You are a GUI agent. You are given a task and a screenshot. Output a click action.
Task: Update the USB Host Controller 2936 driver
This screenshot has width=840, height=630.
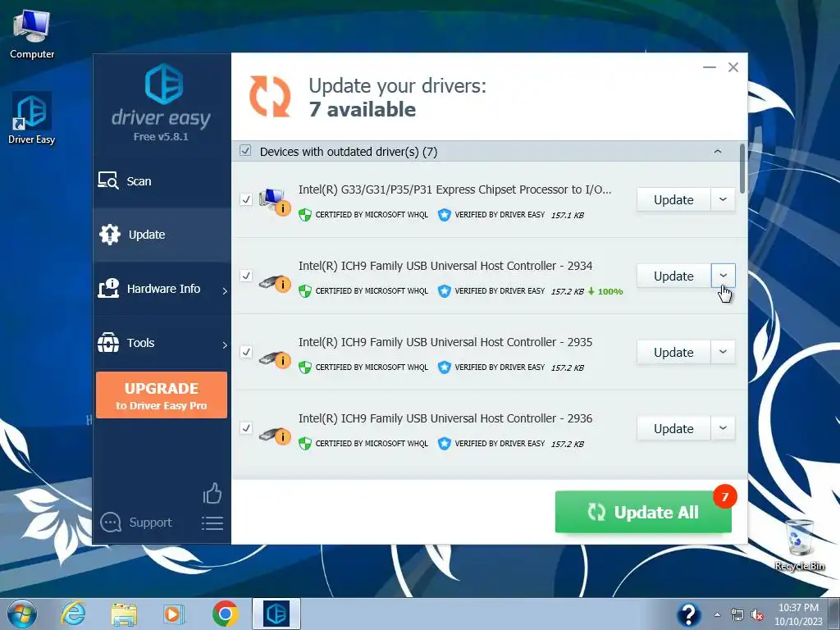[x=673, y=428]
